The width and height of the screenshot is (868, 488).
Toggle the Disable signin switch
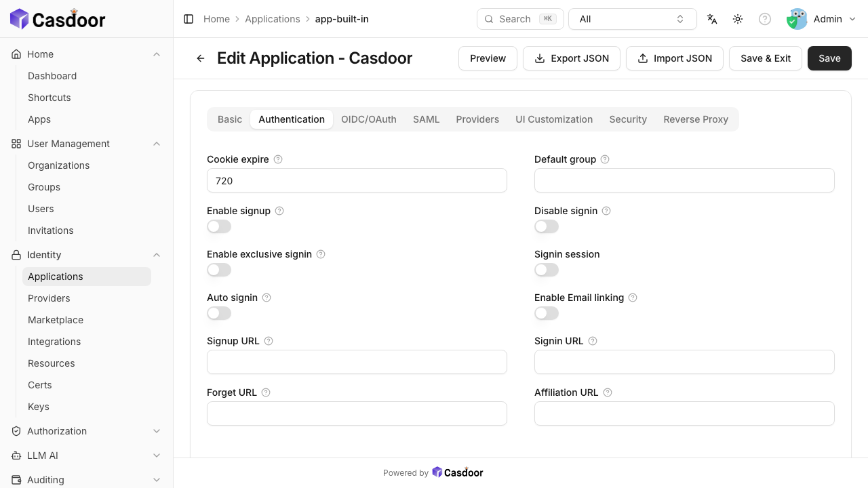pos(547,226)
